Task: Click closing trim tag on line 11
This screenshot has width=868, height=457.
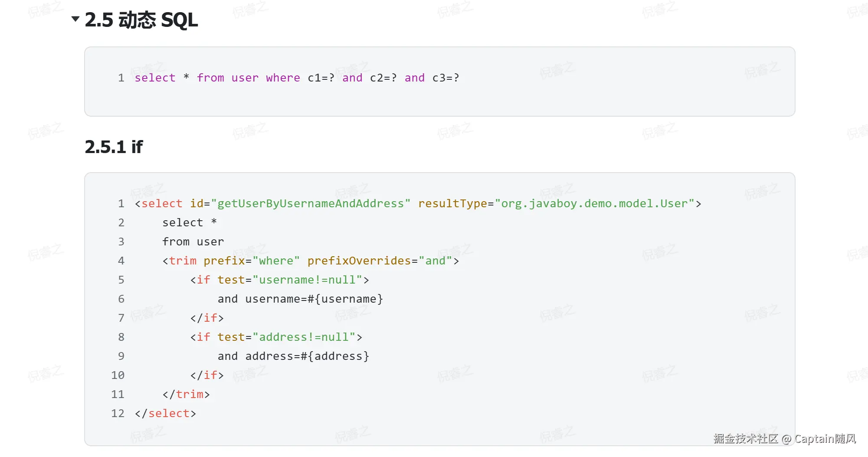Action: [x=186, y=395]
